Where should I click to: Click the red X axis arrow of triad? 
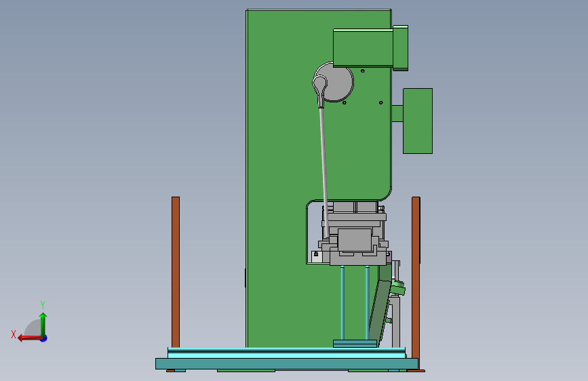pos(30,338)
